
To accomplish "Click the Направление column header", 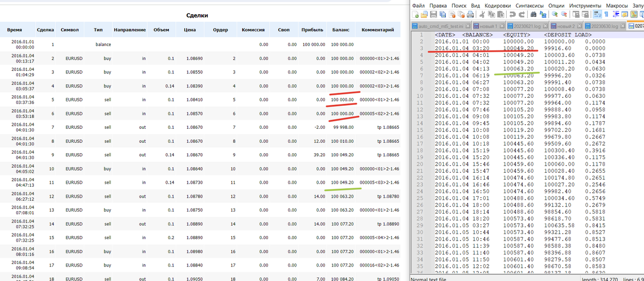I will 130,30.
